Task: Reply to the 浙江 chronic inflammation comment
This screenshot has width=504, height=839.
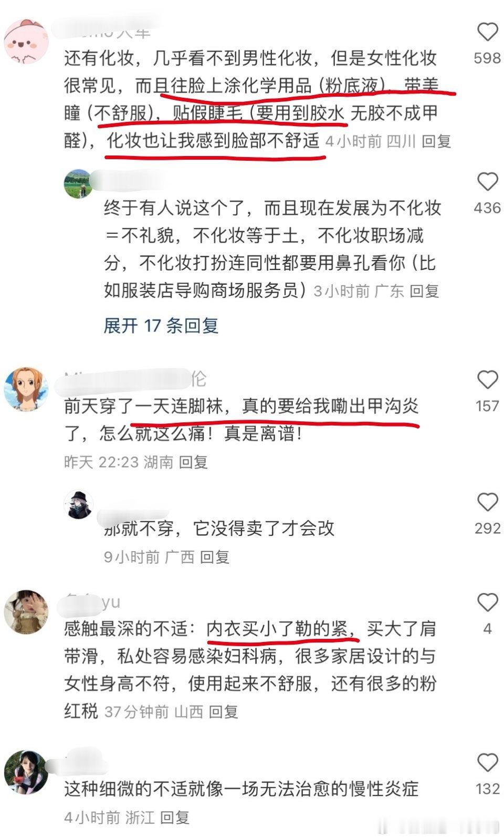Action: 174,817
